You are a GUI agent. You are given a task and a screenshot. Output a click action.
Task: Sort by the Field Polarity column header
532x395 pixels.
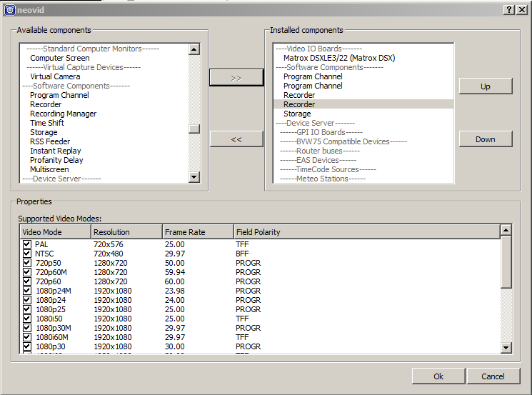[x=367, y=232]
